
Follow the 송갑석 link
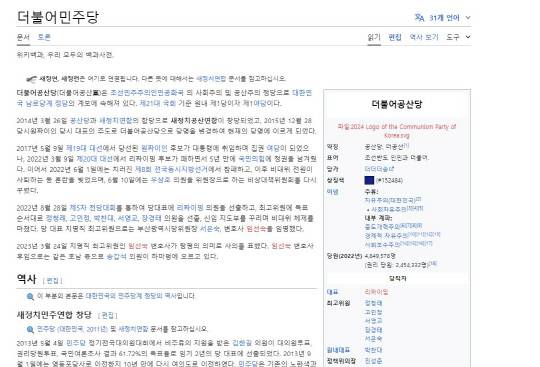coord(116,256)
